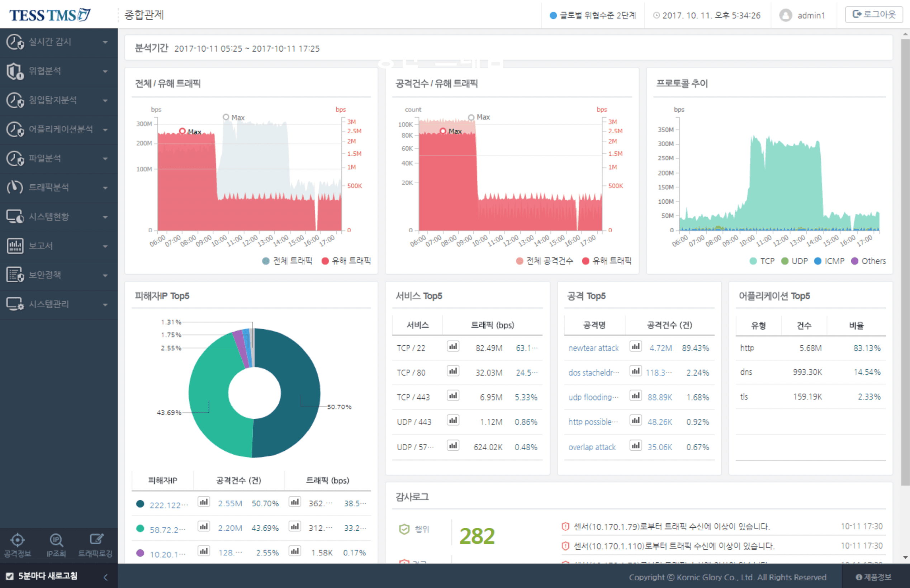The width and height of the screenshot is (910, 588).
Task: Sort by 유형 column header
Action: (x=758, y=325)
